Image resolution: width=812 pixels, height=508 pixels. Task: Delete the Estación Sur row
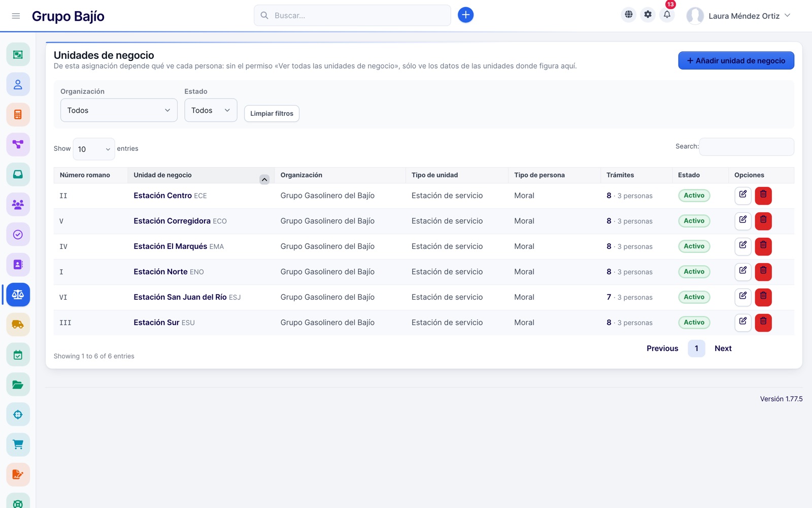tap(763, 322)
